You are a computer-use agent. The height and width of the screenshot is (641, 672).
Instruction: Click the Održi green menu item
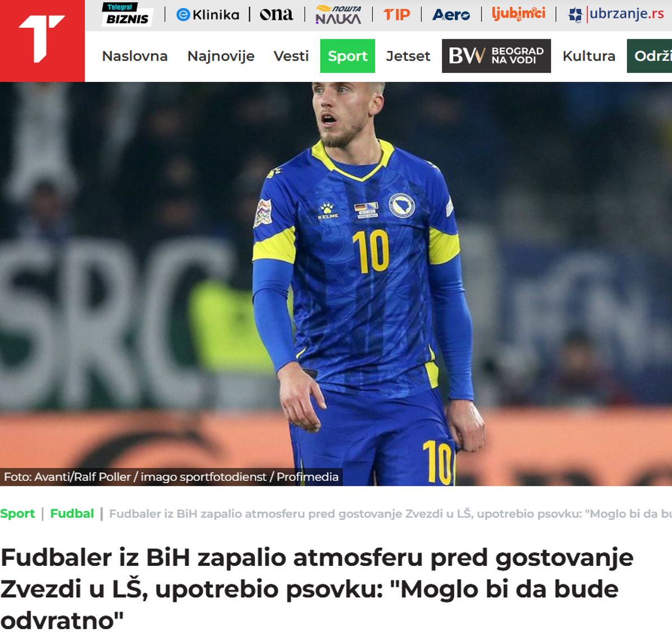pyautogui.click(x=650, y=56)
